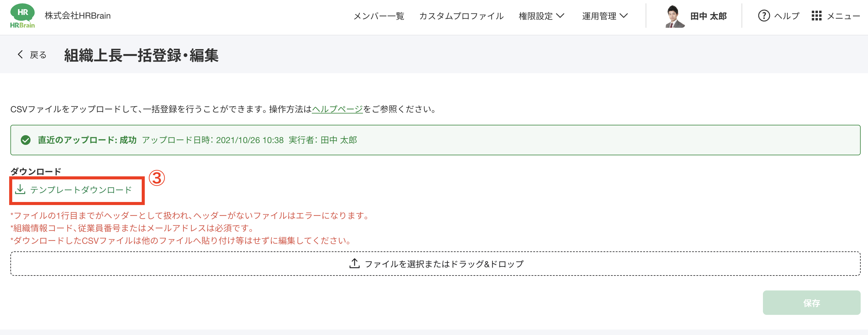Screen dimensions: 868x335
Task: Click the 戻る back link
Action: [38, 55]
